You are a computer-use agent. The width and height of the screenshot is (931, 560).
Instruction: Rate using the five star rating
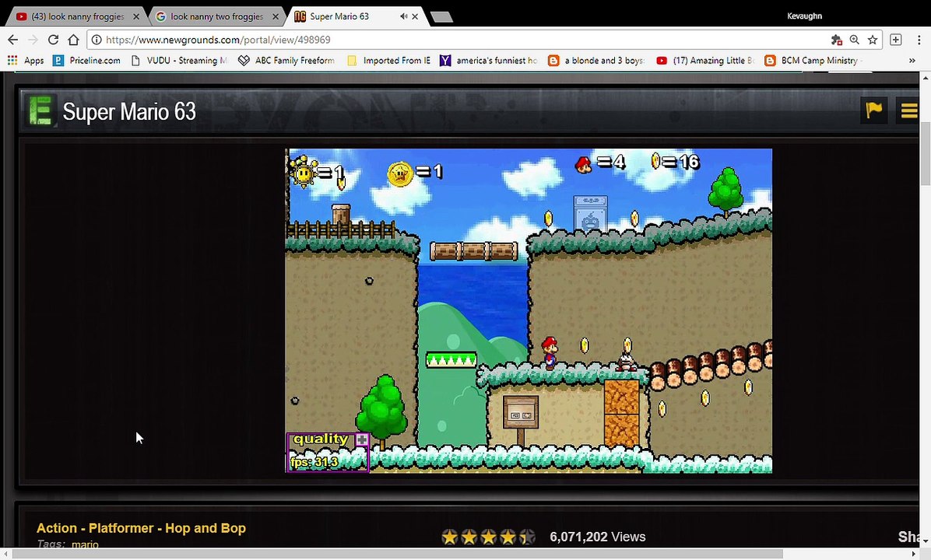488,537
